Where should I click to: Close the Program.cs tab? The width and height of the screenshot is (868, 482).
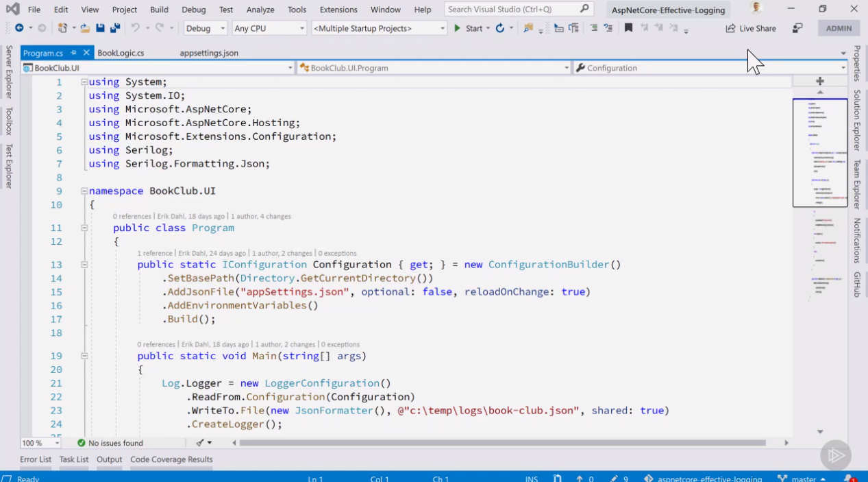pyautogui.click(x=86, y=53)
